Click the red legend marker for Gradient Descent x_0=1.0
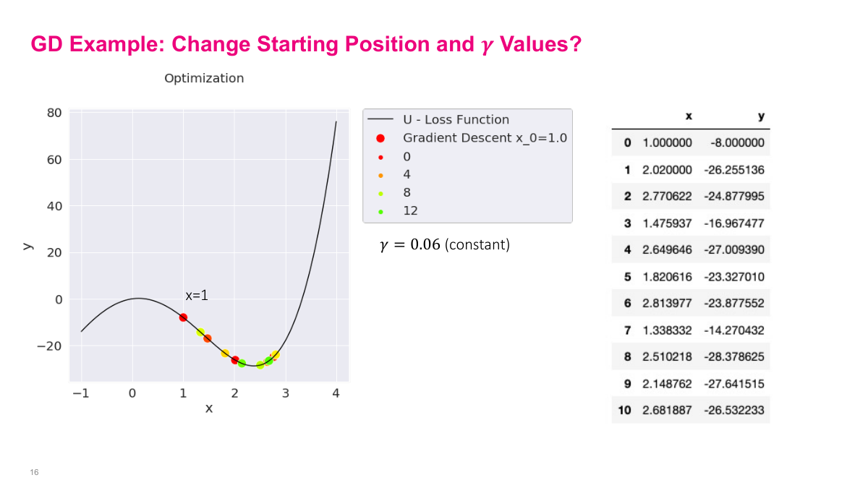This screenshot has height=488, width=868. point(381,138)
